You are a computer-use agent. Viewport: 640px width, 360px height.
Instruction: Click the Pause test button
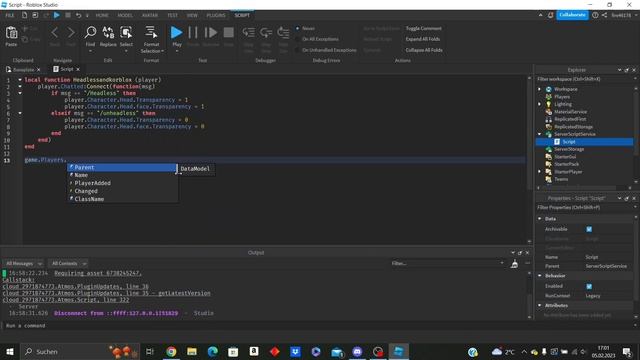pos(193,33)
